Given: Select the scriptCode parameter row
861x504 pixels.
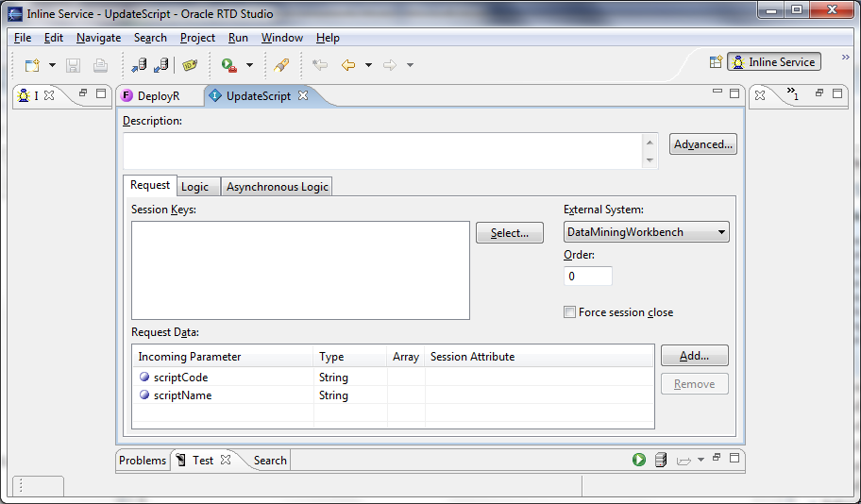Looking at the screenshot, I should [393, 378].
